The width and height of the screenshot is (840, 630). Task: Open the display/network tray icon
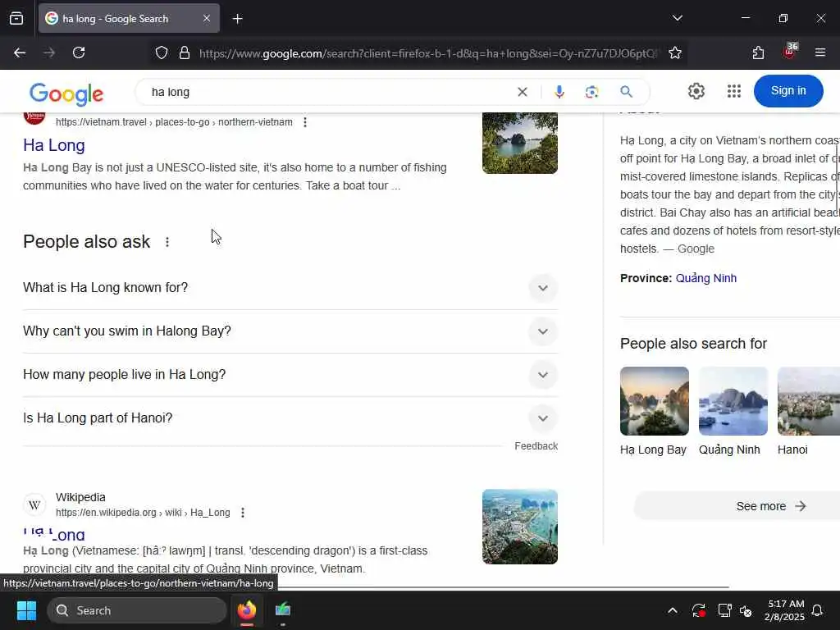(x=724, y=610)
